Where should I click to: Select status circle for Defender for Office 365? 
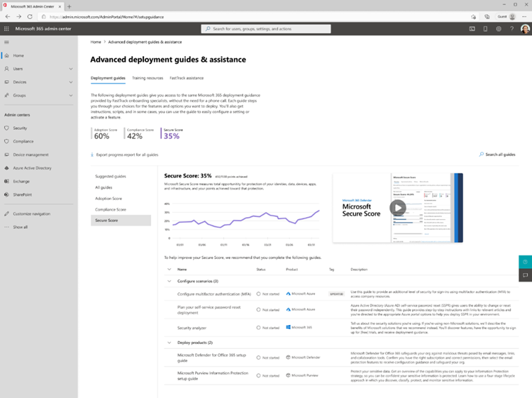tap(258, 358)
